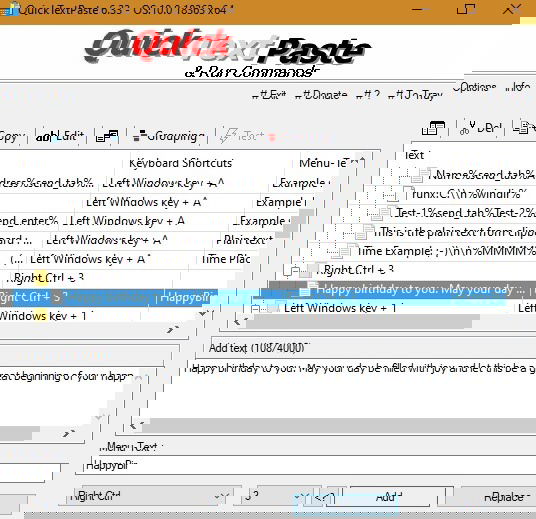This screenshot has height=519, width=536.
Task: Click the document icon at the right toolbar edge
Action: 522,128
